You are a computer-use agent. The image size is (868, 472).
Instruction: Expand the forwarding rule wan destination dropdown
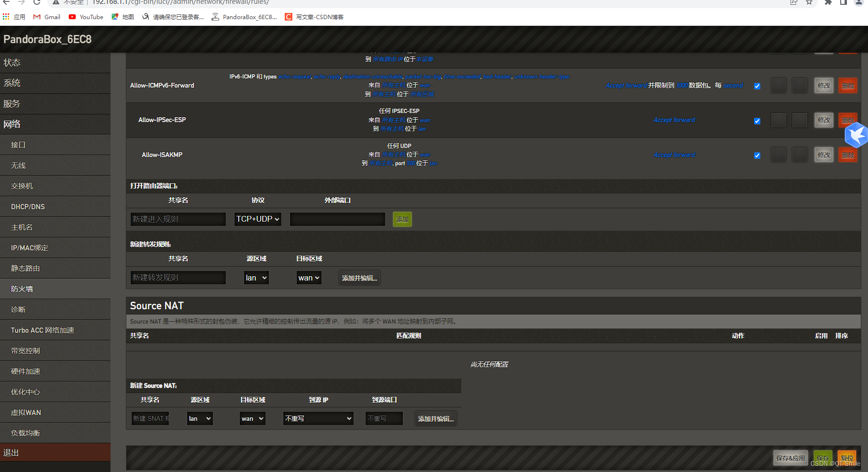(x=309, y=278)
